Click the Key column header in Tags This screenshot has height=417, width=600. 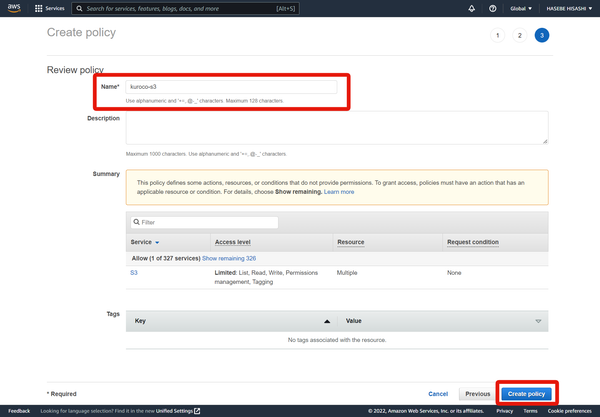click(140, 321)
